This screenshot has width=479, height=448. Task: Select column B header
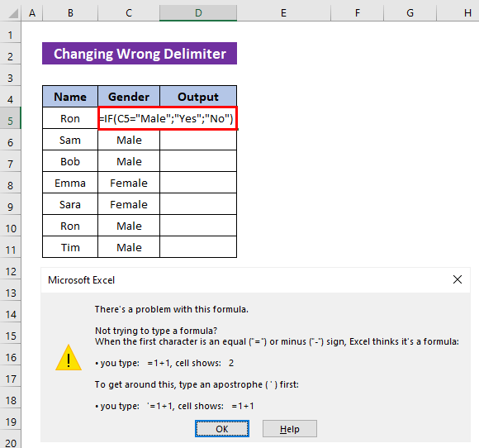coord(70,13)
